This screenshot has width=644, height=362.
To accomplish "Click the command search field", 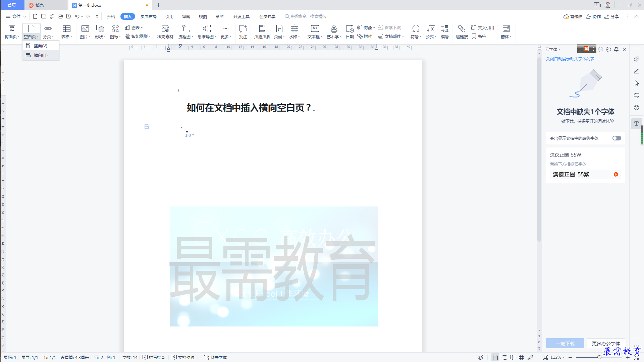I will (x=306, y=16).
